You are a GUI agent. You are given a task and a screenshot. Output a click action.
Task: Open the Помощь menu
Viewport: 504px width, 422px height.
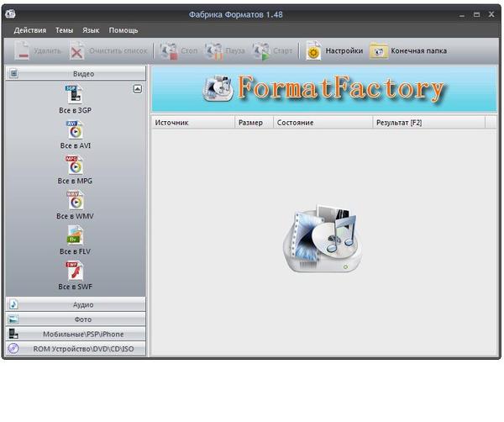(123, 30)
